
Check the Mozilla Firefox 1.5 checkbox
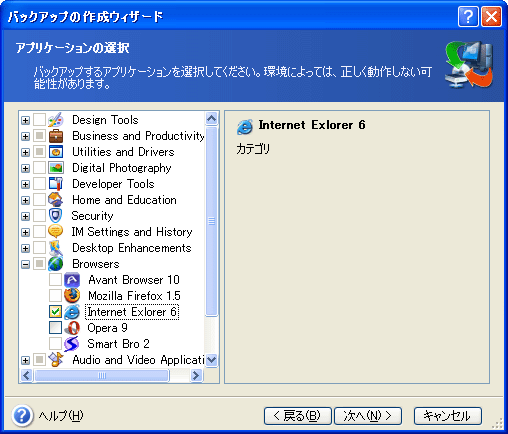click(55, 296)
